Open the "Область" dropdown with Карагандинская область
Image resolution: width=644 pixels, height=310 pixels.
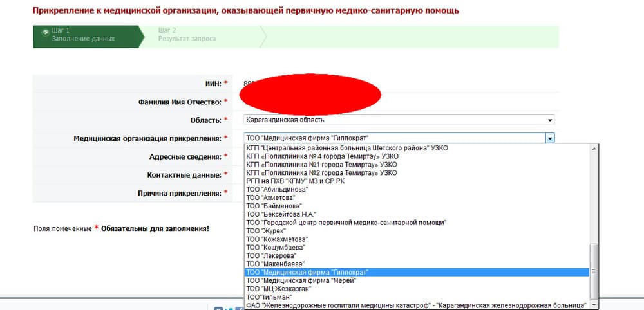[399, 120]
